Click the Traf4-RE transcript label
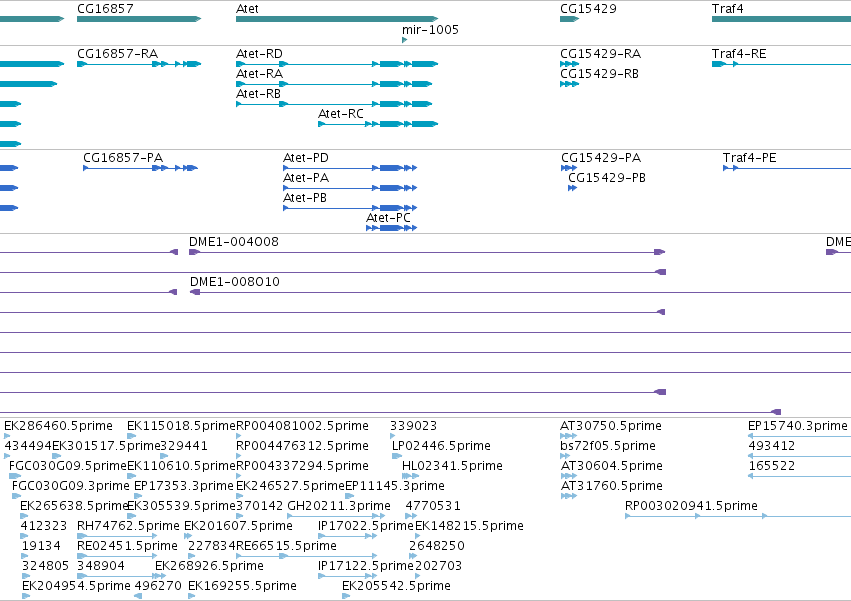 click(x=739, y=54)
